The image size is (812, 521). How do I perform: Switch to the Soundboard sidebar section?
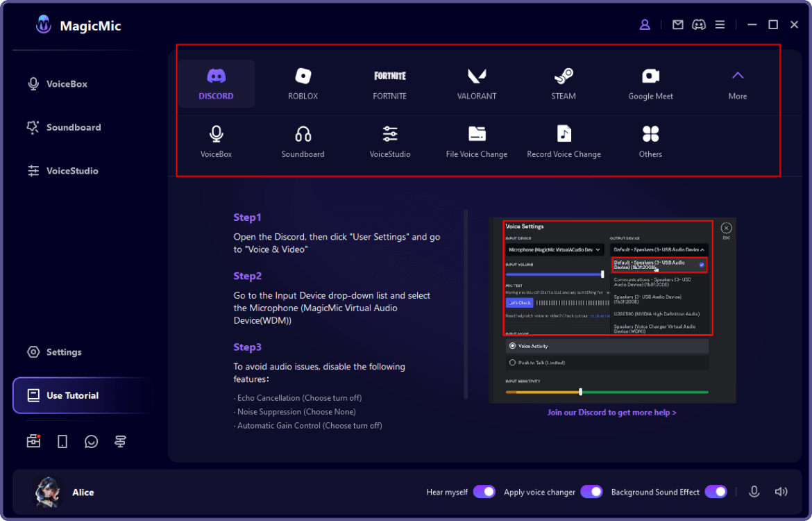[68, 127]
